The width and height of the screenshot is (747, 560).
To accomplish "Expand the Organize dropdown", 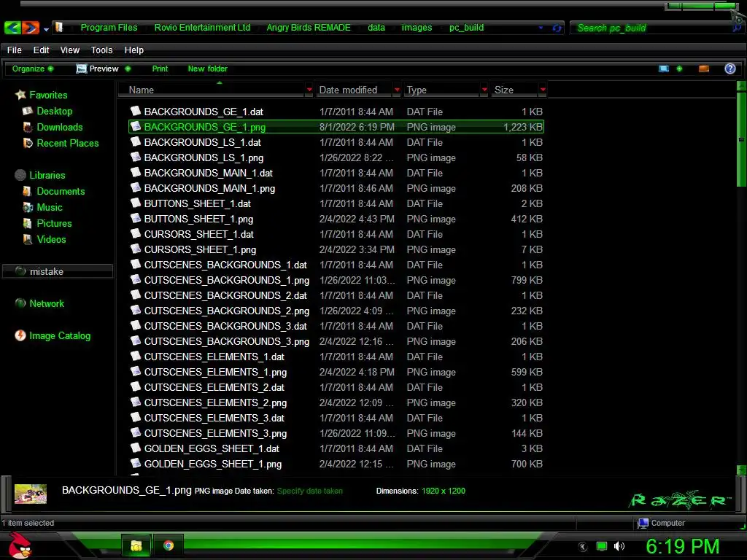I will pos(32,69).
